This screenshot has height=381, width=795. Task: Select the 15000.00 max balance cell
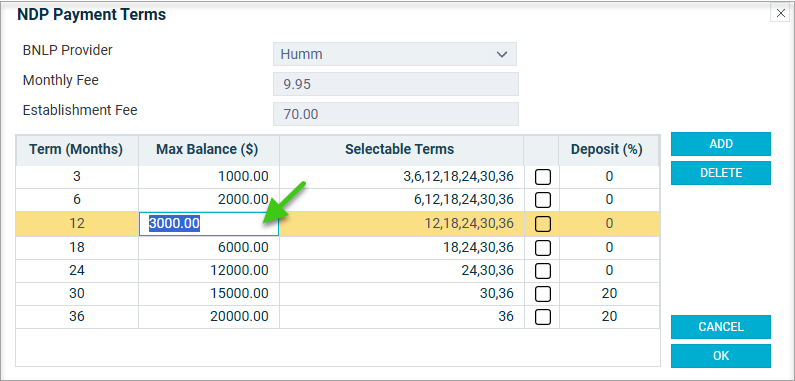208,294
